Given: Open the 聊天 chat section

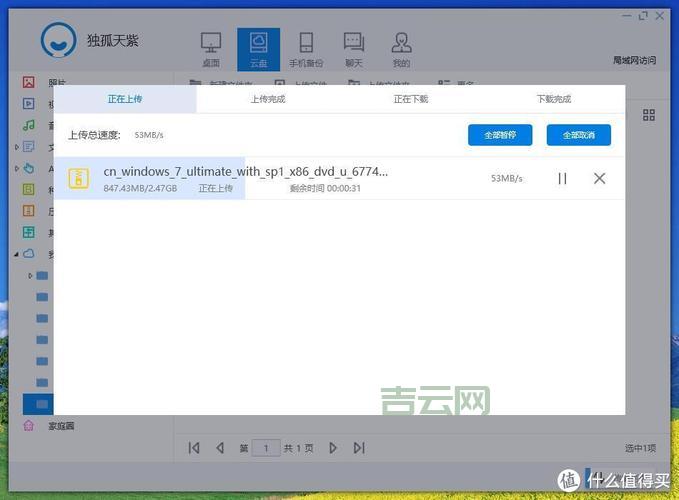Looking at the screenshot, I should (x=354, y=50).
